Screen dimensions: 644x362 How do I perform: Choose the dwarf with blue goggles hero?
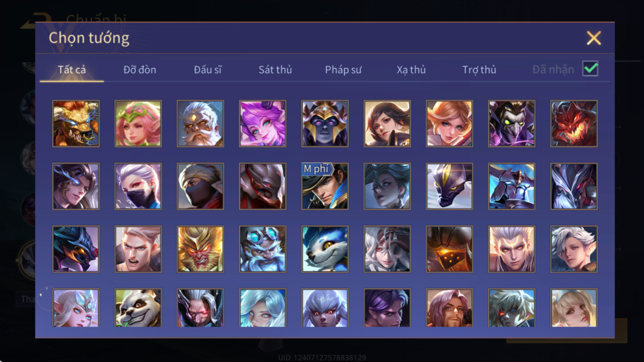(x=262, y=249)
